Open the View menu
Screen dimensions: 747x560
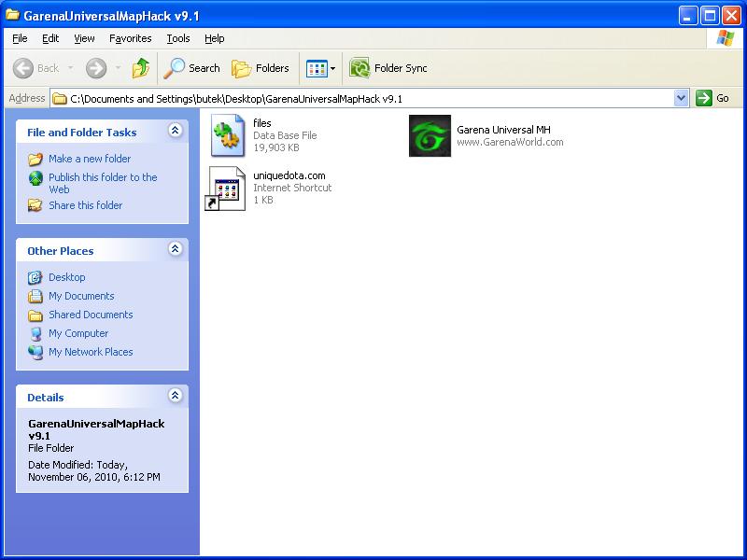click(84, 38)
